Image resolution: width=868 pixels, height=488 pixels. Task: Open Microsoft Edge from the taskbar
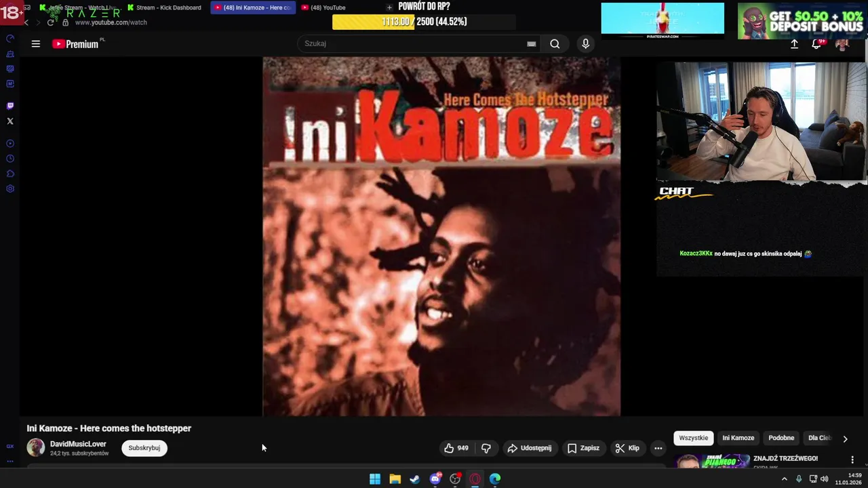click(x=495, y=479)
